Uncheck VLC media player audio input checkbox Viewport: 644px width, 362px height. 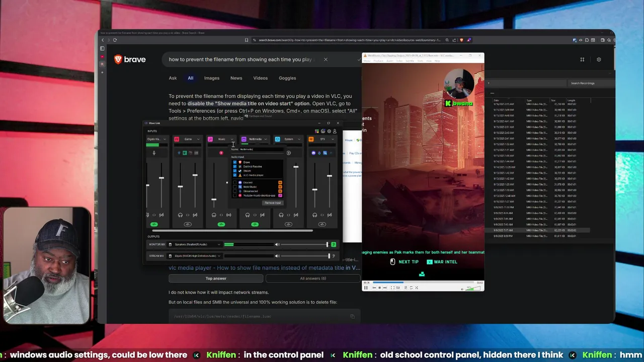tap(235, 175)
